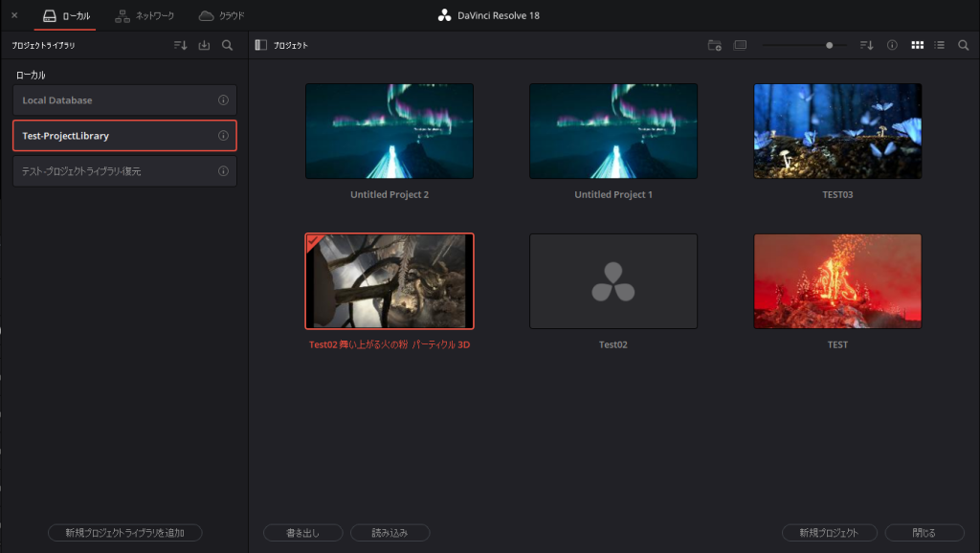980x553 pixels.
Task: Click the 新規プロジェクト button
Action: [829, 533]
